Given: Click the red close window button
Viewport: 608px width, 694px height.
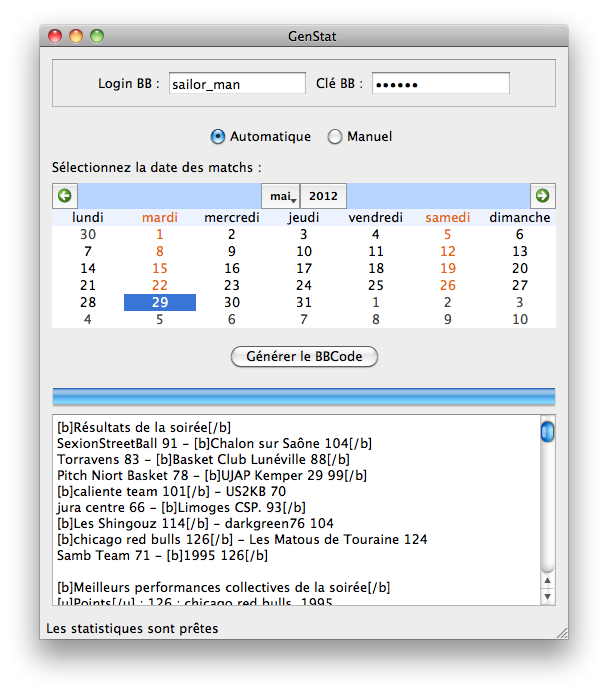Looking at the screenshot, I should [55, 36].
